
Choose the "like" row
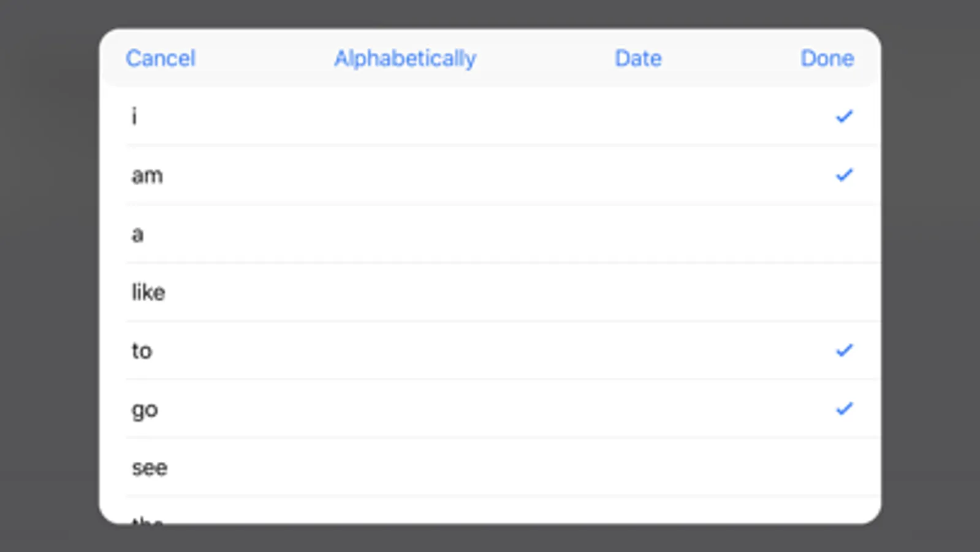(x=148, y=292)
